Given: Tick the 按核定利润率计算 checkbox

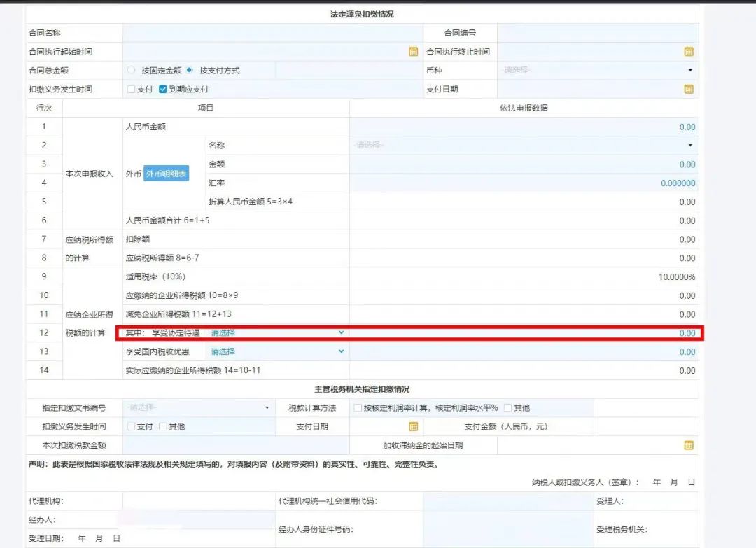Looking at the screenshot, I should click(358, 407).
